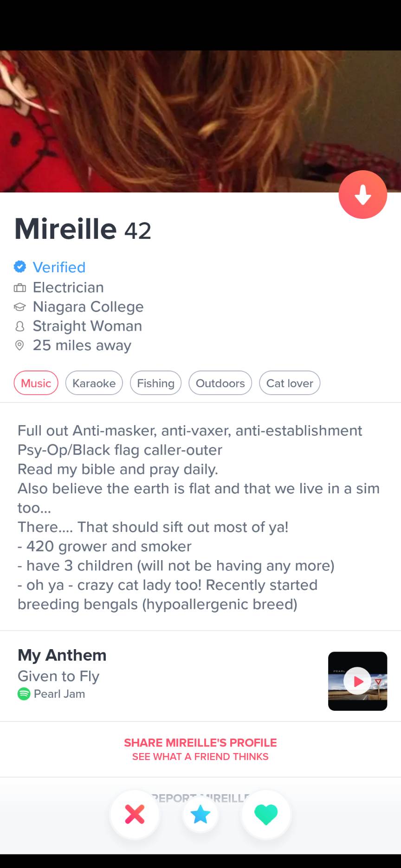Screen dimensions: 401x868
Task: Select the Karaoke interest tag
Action: (94, 383)
